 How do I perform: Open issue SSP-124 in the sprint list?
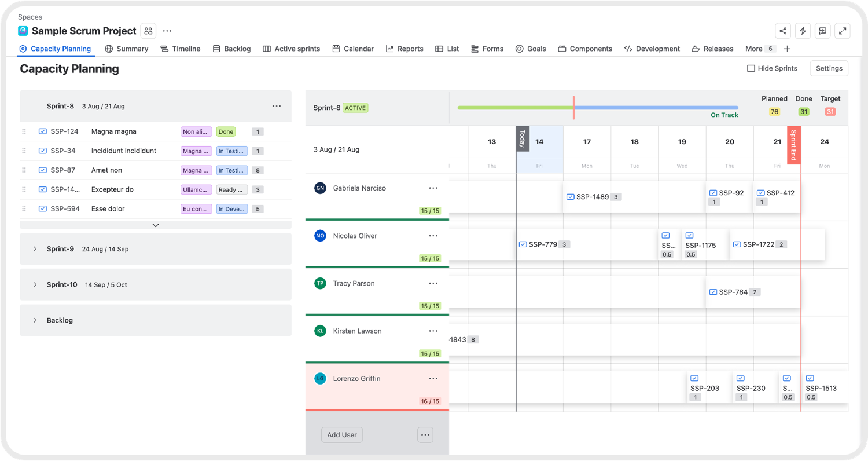pyautogui.click(x=64, y=131)
